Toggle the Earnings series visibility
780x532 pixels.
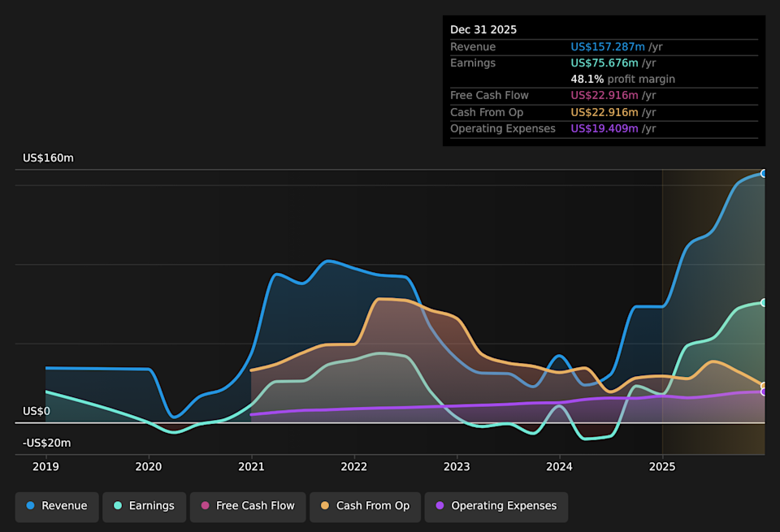click(144, 506)
